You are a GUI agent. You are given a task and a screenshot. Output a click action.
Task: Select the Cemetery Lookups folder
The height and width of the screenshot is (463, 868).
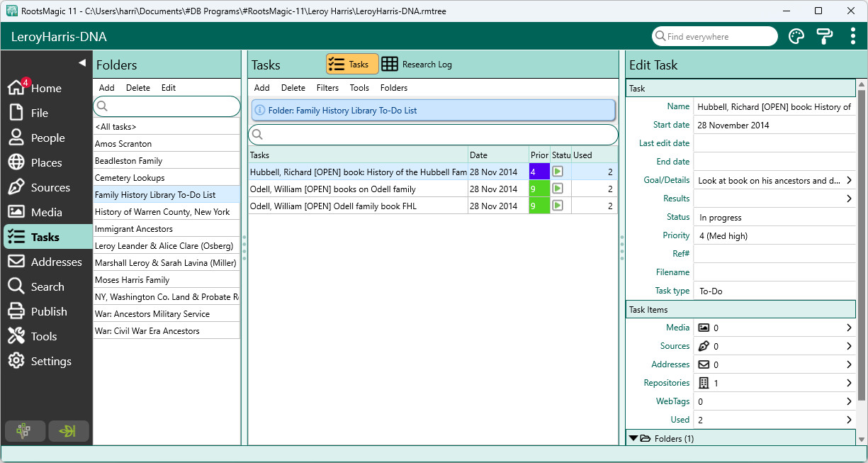[x=167, y=178]
